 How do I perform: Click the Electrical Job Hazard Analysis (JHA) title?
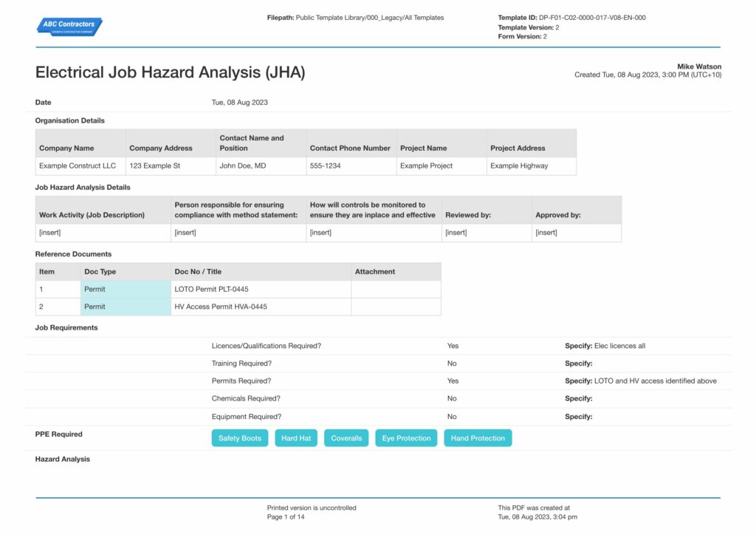click(x=171, y=72)
